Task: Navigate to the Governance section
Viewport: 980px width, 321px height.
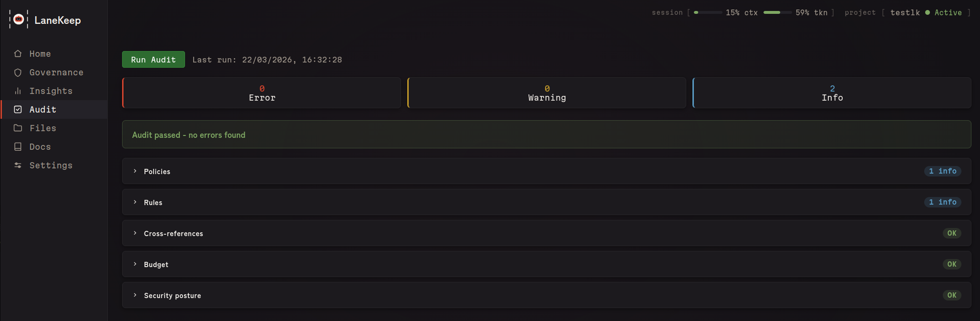Action: coord(56,72)
